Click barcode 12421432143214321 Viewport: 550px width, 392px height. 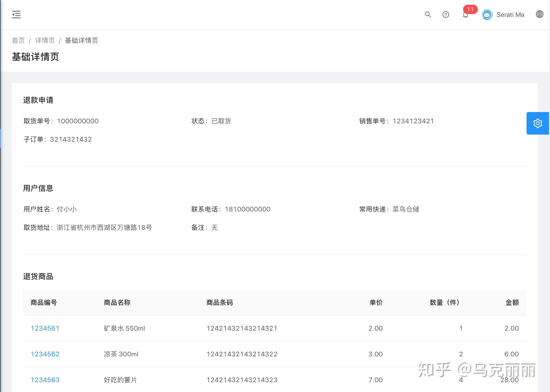coord(242,328)
